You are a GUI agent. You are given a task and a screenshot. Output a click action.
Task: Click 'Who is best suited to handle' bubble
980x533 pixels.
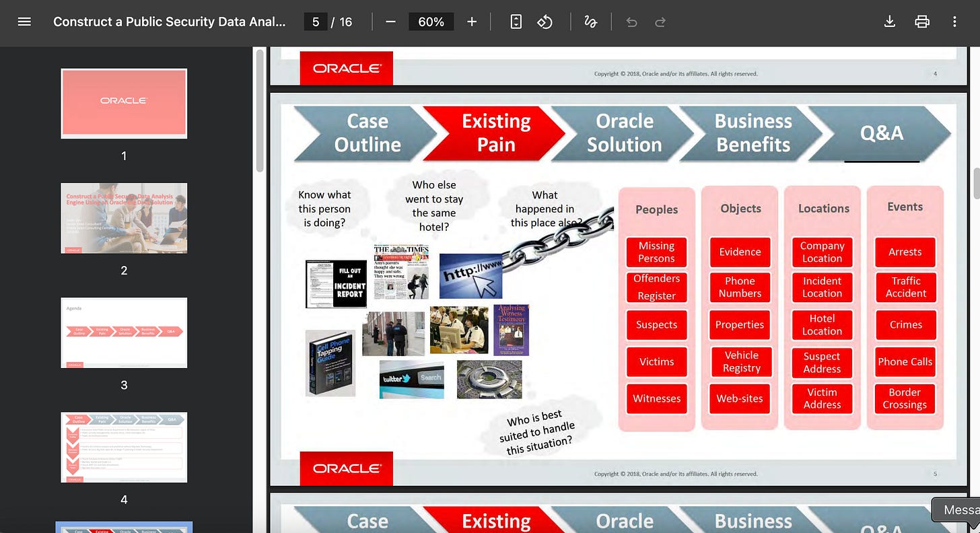click(538, 431)
